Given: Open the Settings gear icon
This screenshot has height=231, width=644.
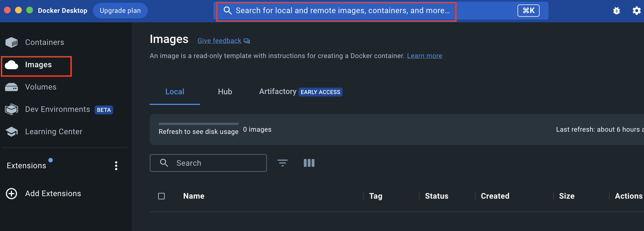Looking at the screenshot, I should (x=636, y=11).
